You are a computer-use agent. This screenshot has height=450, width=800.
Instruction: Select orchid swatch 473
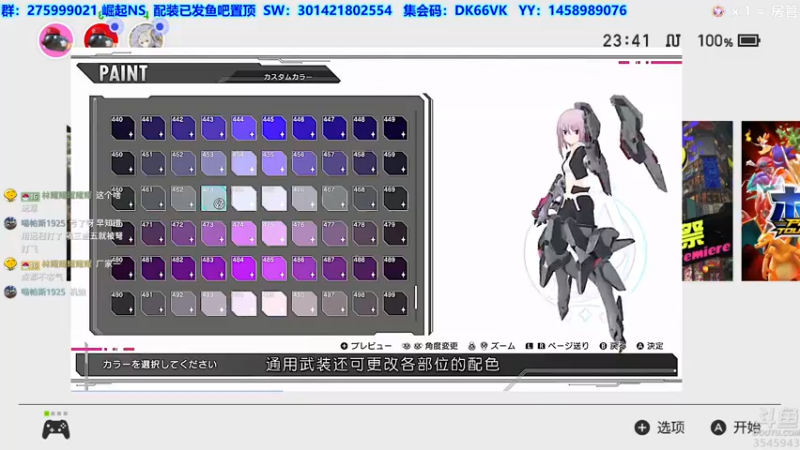coord(213,233)
